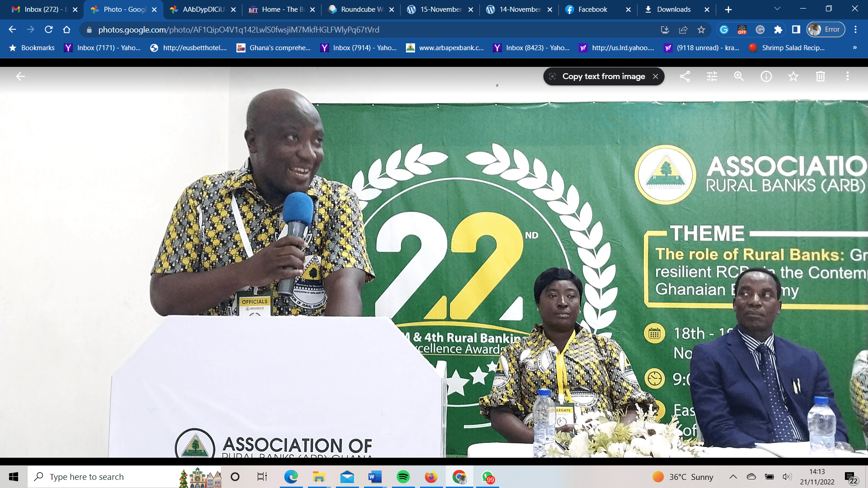Open the (9118 unread) bookmark

702,48
